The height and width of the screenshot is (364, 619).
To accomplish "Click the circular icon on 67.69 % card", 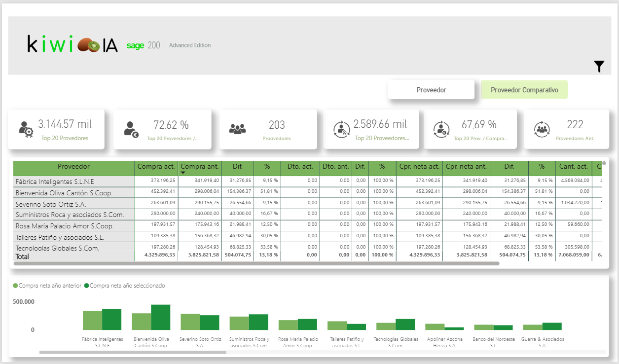I will pyautogui.click(x=441, y=129).
